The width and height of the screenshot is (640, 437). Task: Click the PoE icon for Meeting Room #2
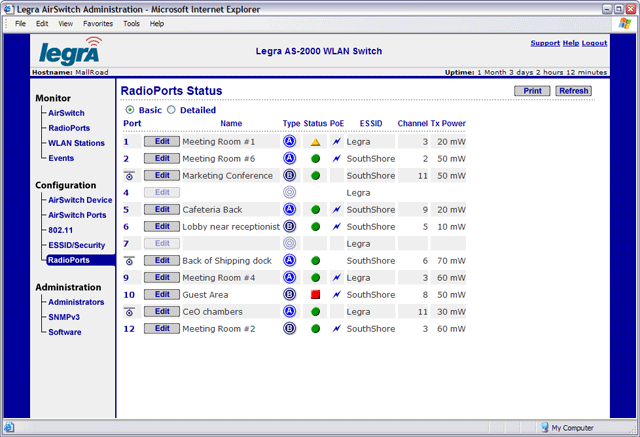(x=336, y=328)
